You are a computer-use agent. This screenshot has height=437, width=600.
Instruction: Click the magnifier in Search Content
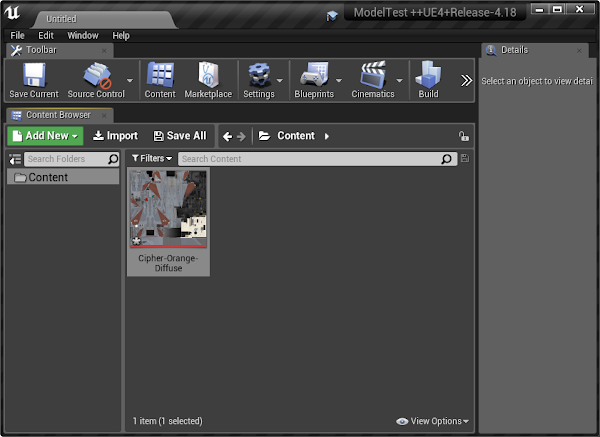[x=447, y=159]
